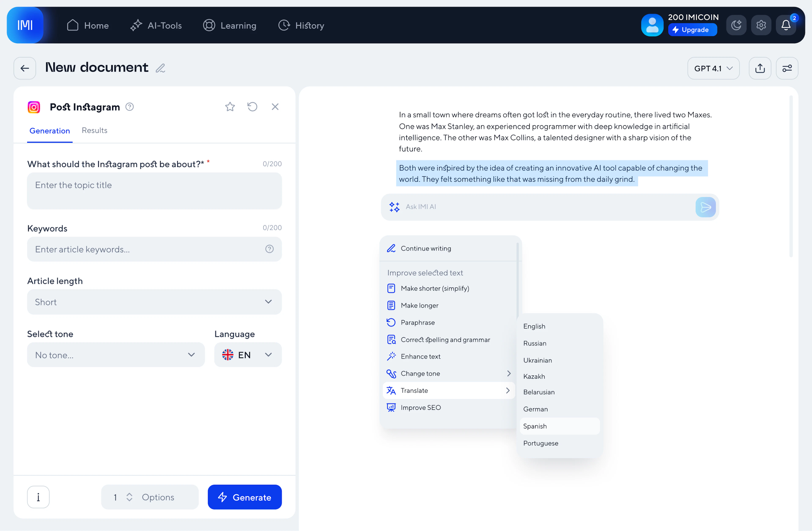This screenshot has height=531, width=812.
Task: Click the document preferences sliders icon
Action: 787,68
